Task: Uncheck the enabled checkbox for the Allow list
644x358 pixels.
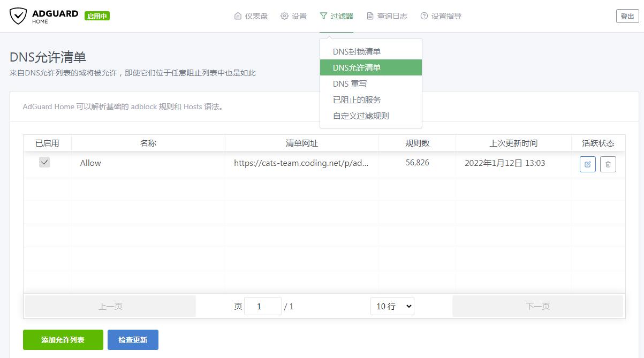Action: coord(44,163)
